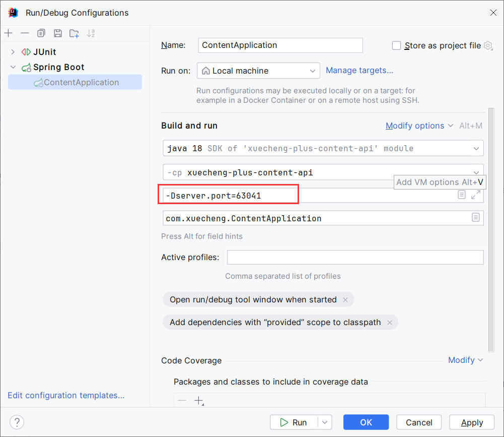This screenshot has width=504, height=437.
Task: Click the 'Code Coverage' section label
Action: tap(191, 360)
